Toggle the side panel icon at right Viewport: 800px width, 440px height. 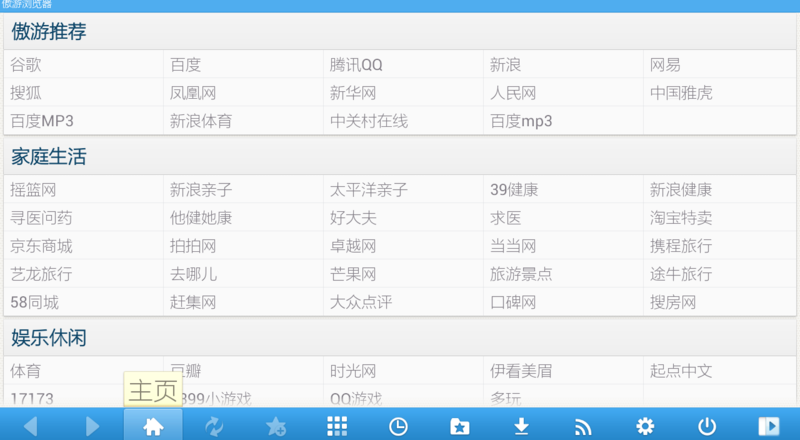(768, 426)
